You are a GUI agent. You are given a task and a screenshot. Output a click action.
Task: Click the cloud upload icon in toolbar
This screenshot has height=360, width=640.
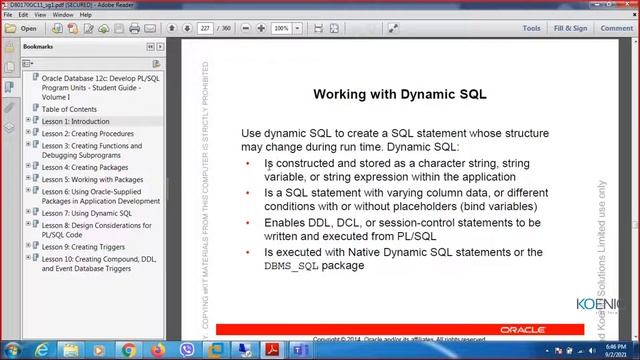click(x=104, y=29)
